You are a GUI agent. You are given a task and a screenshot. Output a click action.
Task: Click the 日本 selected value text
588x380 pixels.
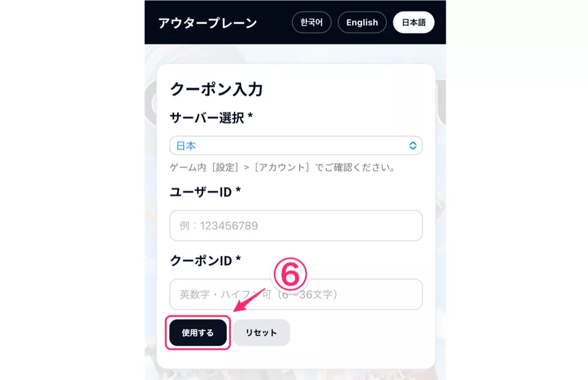(x=186, y=146)
